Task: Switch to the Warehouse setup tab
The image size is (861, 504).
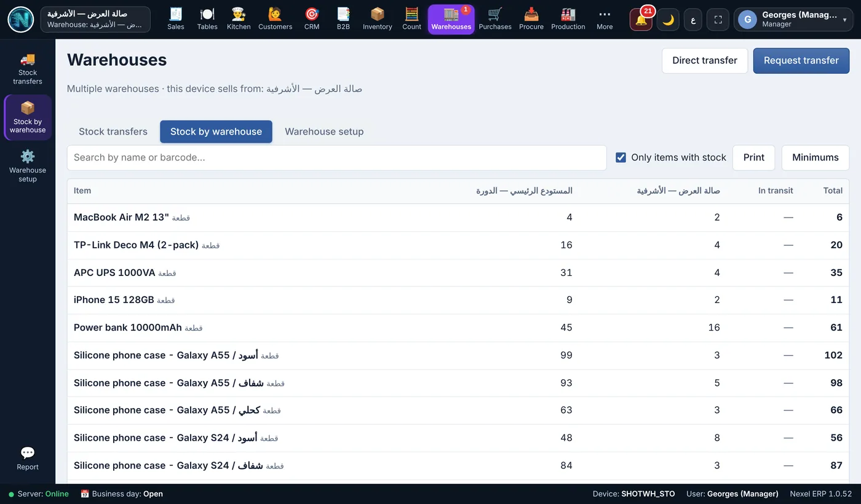Action: coord(324,132)
